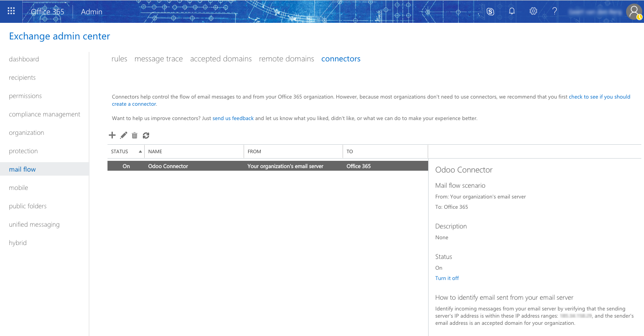
Task: Open the help question mark
Action: 554,11
